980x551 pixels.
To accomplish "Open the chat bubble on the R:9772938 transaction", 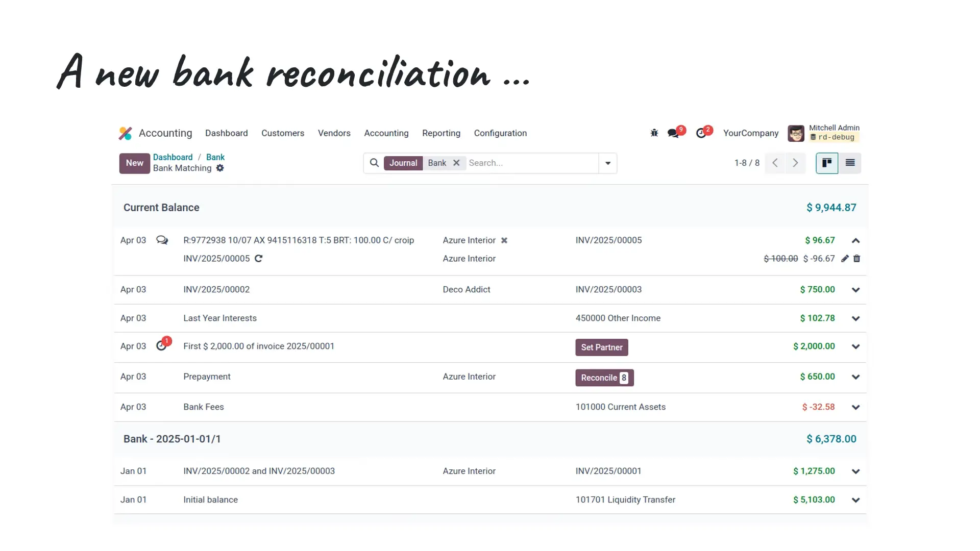I will [x=162, y=240].
